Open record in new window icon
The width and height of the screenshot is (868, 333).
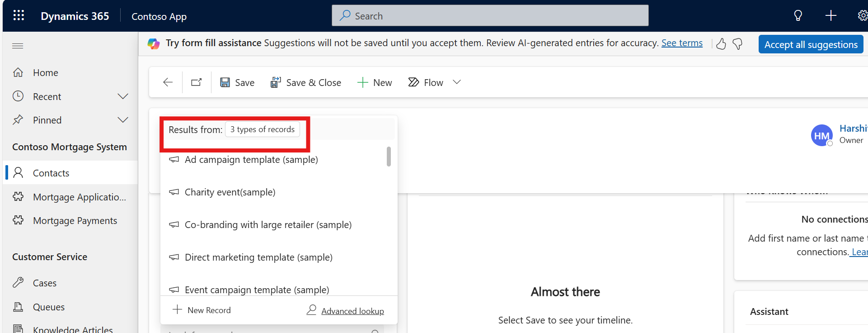pos(197,82)
